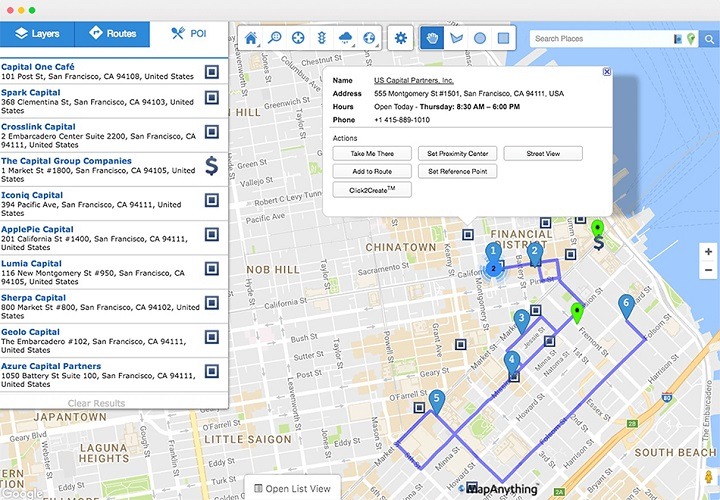The width and height of the screenshot is (720, 500).
Task: Click square marker icon beside Capital One Café
Action: pos(212,72)
